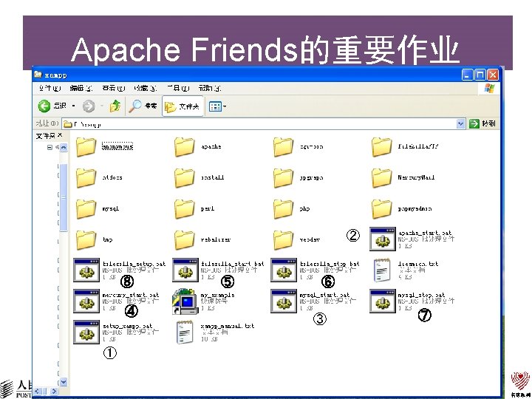Image resolution: width=532 pixels, height=399 pixels.
Task: Go back with the green Back arrow
Action: [x=44, y=106]
